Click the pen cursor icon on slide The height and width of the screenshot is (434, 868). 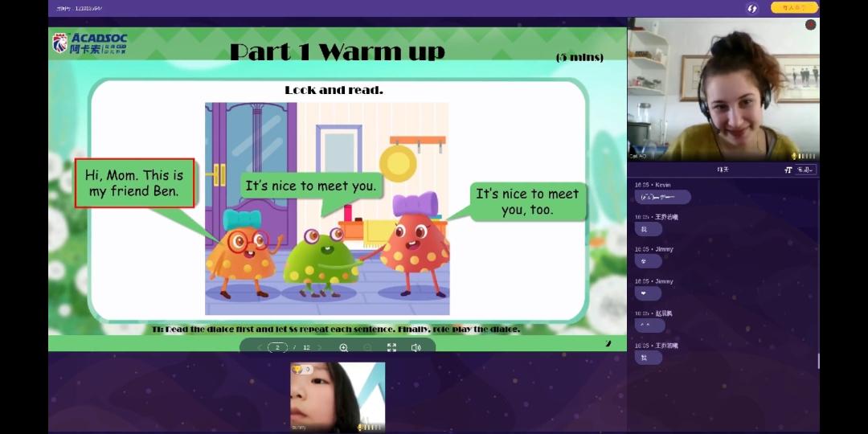pyautogui.click(x=608, y=344)
